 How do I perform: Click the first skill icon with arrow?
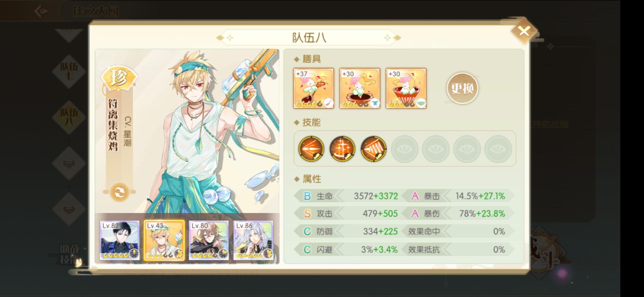click(x=311, y=149)
